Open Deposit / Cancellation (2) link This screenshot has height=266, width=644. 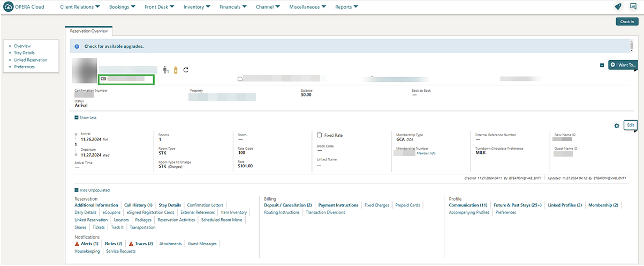point(288,205)
